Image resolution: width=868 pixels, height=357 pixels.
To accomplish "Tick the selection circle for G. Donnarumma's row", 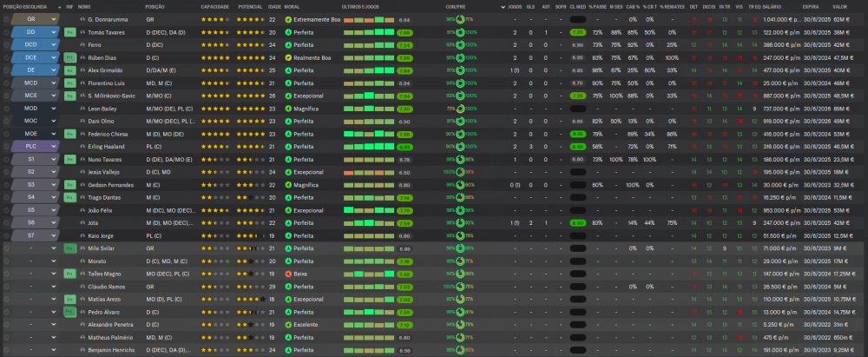I will pos(6,19).
